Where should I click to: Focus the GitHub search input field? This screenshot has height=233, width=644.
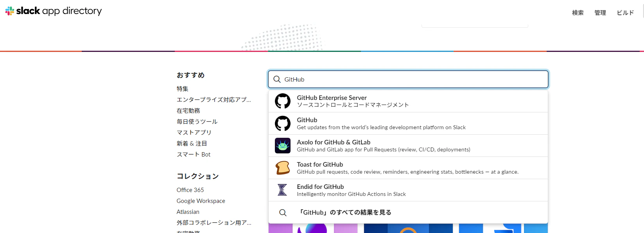pos(408,79)
